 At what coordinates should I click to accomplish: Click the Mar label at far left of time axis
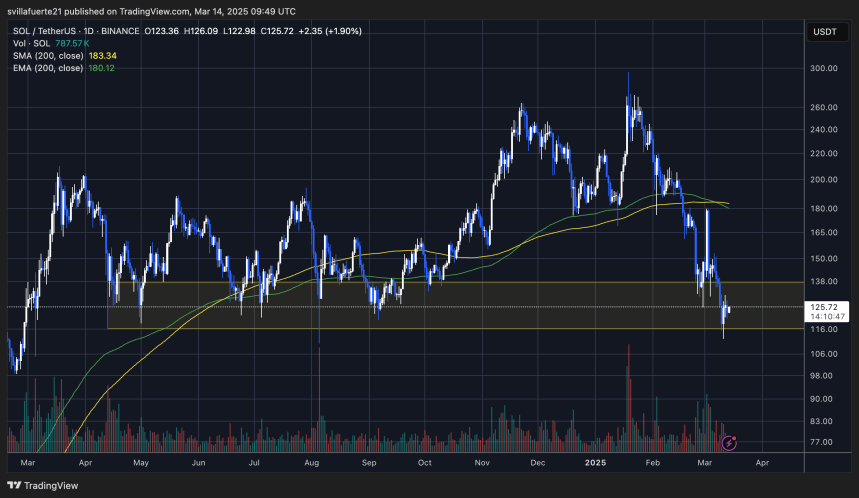click(x=27, y=464)
